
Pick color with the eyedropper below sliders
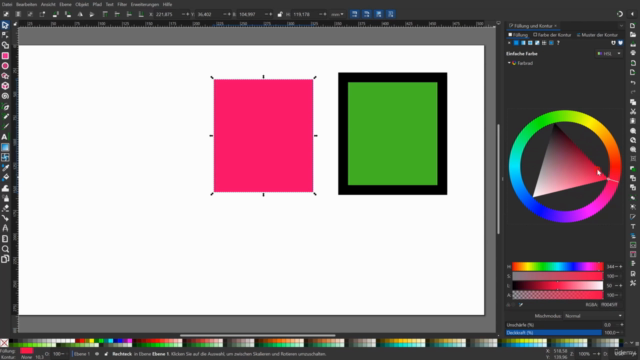521,304
